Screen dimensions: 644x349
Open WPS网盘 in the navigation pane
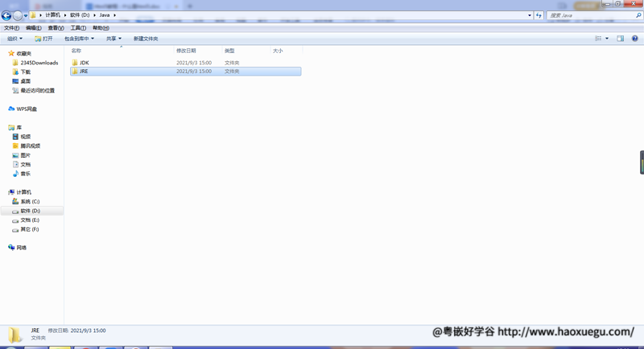27,109
